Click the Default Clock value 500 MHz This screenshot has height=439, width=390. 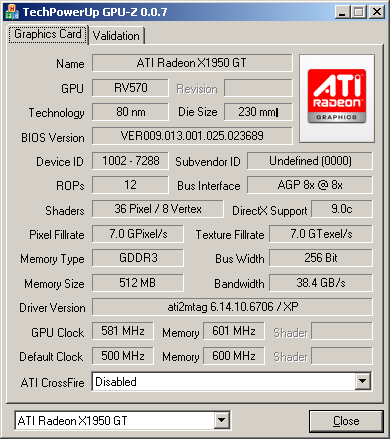coord(123,356)
